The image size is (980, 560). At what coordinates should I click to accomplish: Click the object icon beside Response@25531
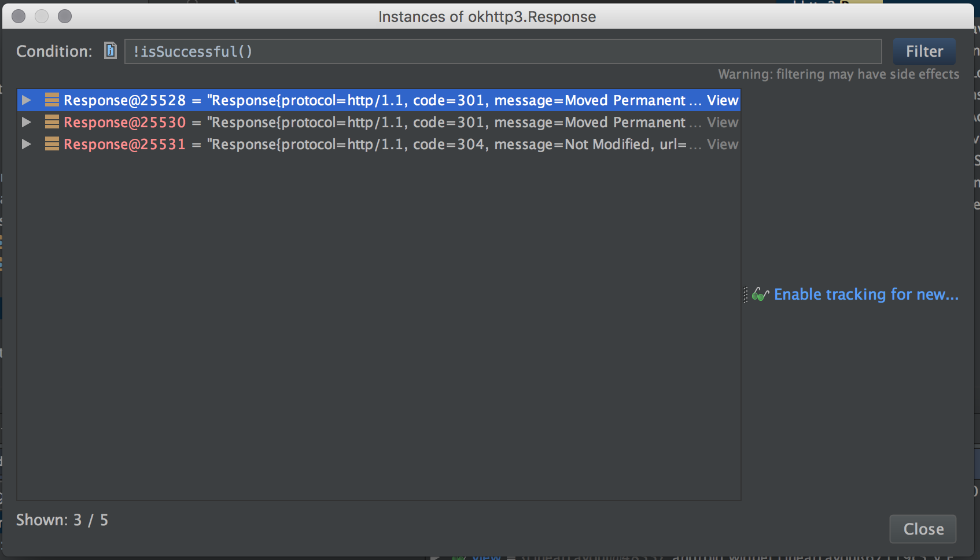click(x=51, y=144)
